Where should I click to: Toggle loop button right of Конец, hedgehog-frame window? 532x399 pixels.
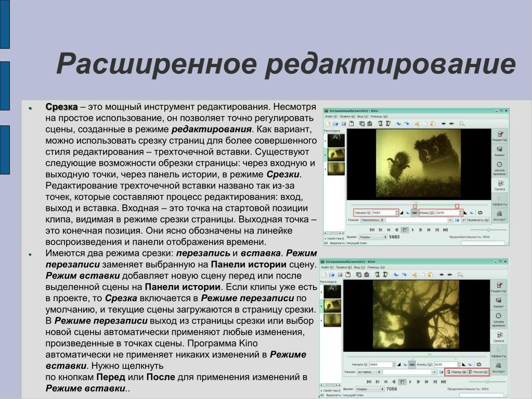[480, 213]
